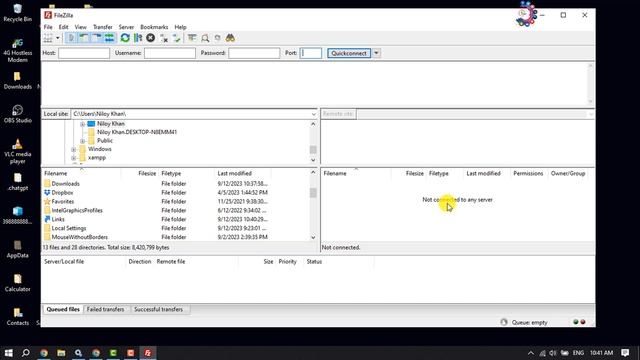Open Site Manager dropdown arrow
The width and height of the screenshot is (640, 360).
tap(58, 38)
